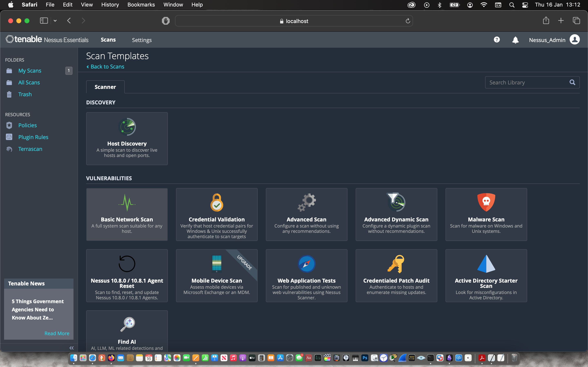Open Safari sidebar options dropdown arrow
Viewport: 588px width, 367px height.
[55, 21]
